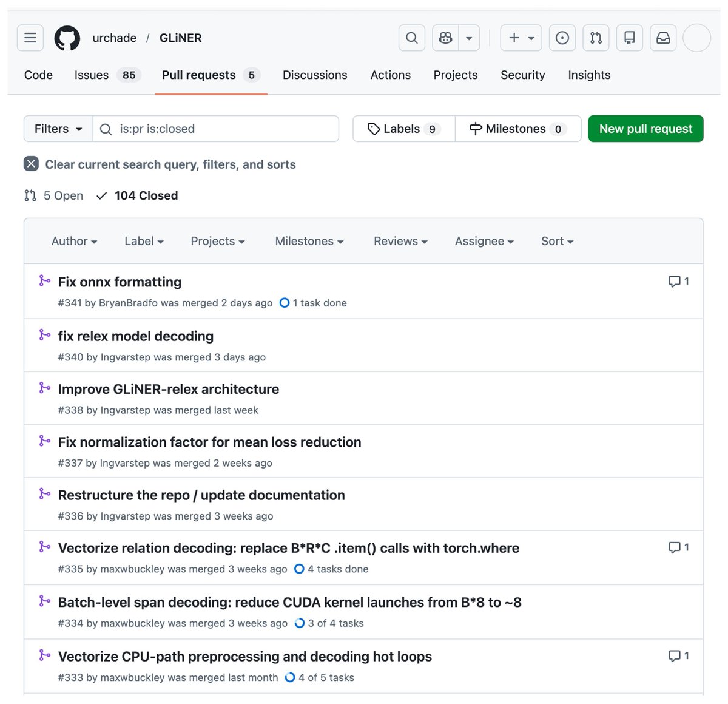Open Vectorize relation decoding pull request

(x=289, y=548)
